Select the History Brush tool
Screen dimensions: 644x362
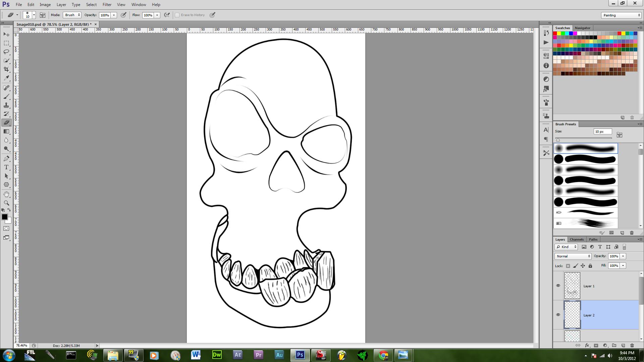coord(6,114)
